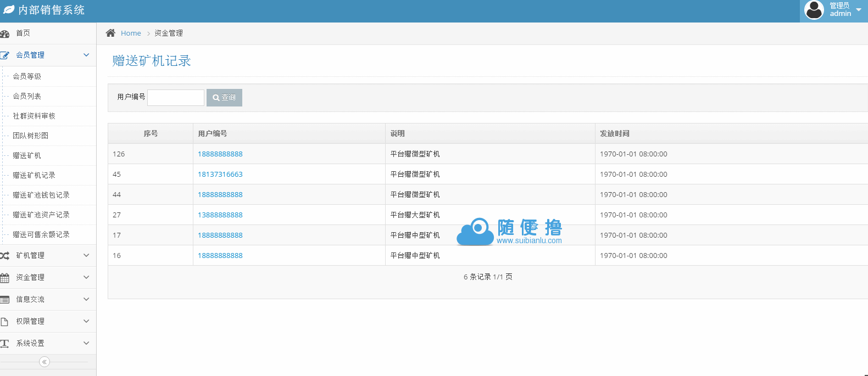The image size is (868, 376).
Task: Click the 赠送矿机记录 page title
Action: click(152, 61)
